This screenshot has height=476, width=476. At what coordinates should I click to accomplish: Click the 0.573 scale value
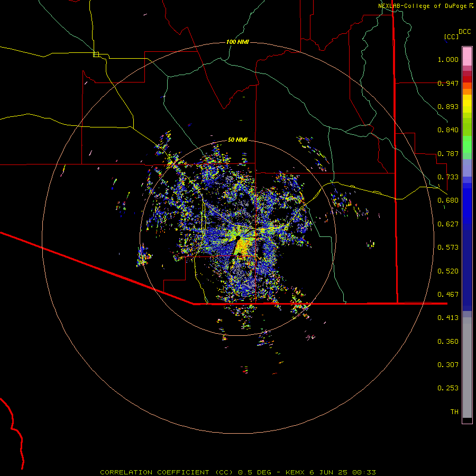click(448, 248)
